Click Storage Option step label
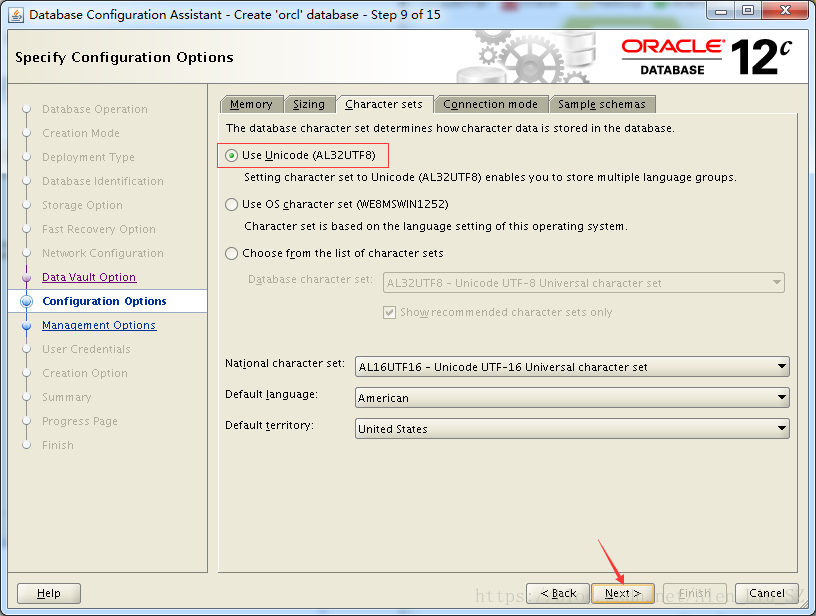Viewport: 816px width, 616px height. pos(82,205)
